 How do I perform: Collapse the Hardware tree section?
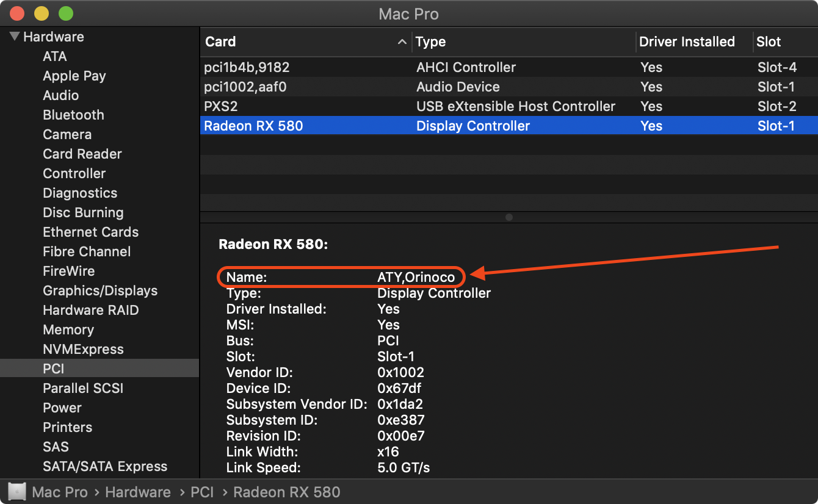[14, 37]
